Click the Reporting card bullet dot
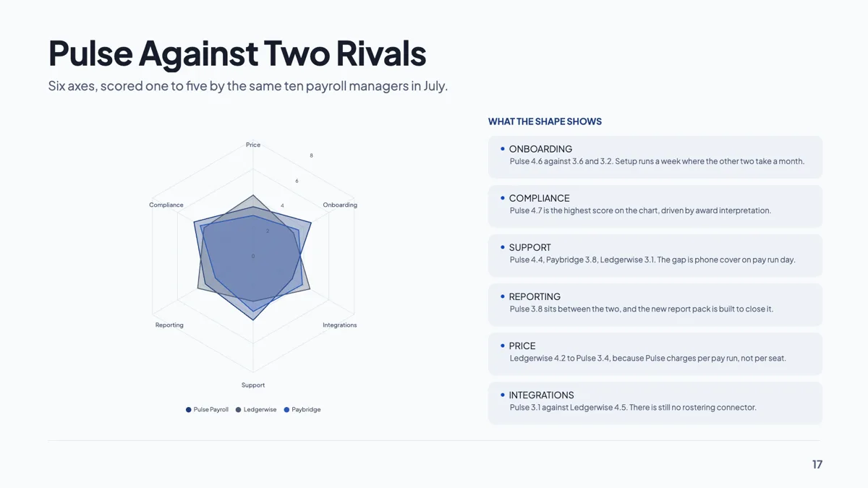 tap(503, 296)
